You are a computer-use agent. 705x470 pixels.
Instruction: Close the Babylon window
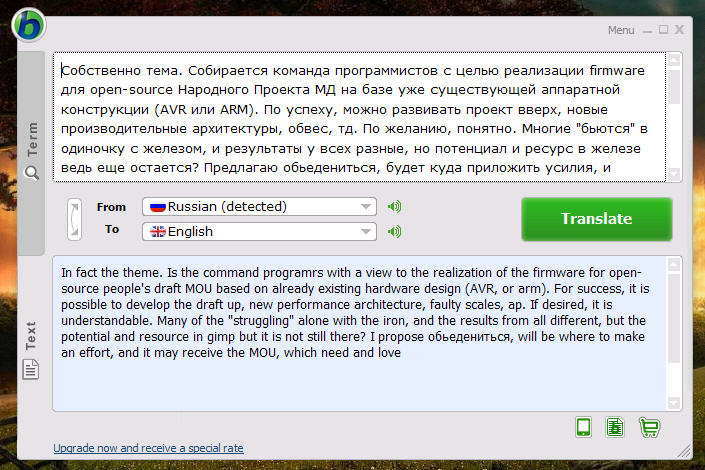coord(679,30)
